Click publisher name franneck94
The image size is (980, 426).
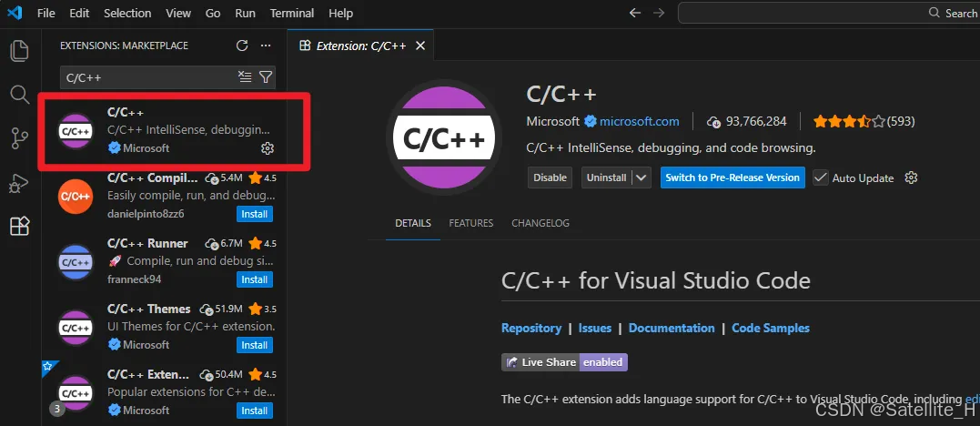pos(135,279)
